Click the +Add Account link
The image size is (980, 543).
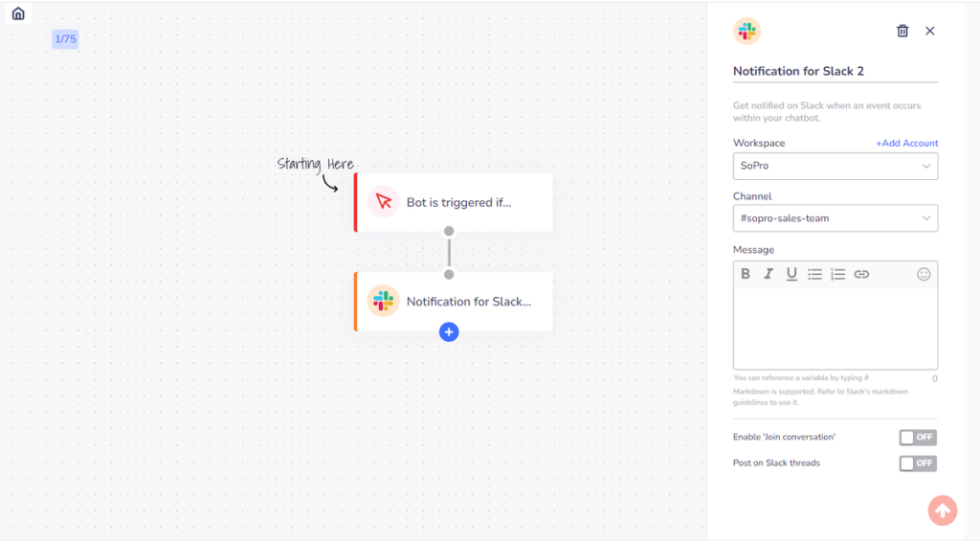(x=906, y=144)
